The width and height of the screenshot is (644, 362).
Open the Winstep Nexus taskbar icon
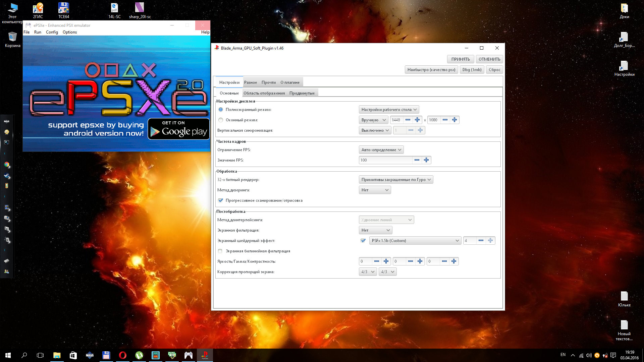(90, 355)
